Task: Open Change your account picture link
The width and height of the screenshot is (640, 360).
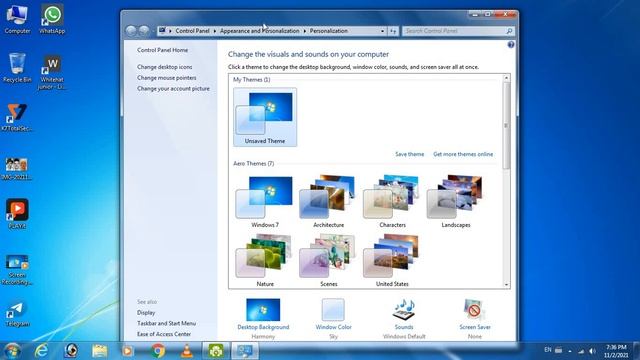Action: pyautogui.click(x=173, y=89)
